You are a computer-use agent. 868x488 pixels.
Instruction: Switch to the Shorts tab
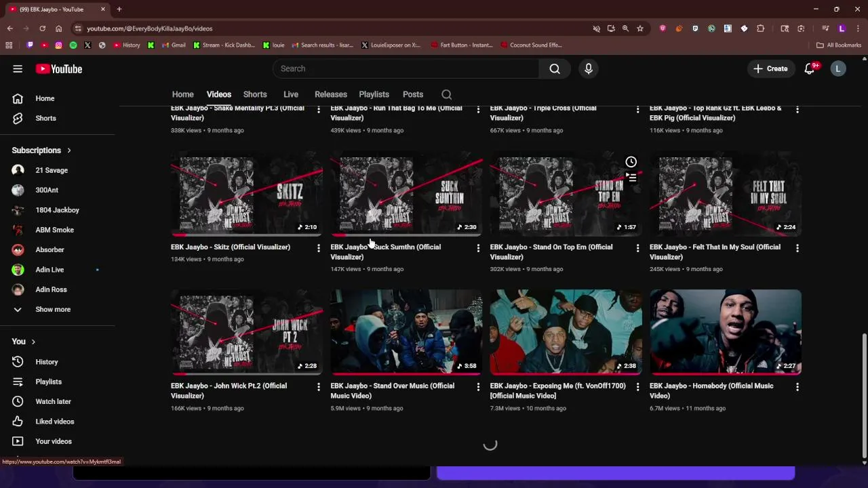coord(255,94)
